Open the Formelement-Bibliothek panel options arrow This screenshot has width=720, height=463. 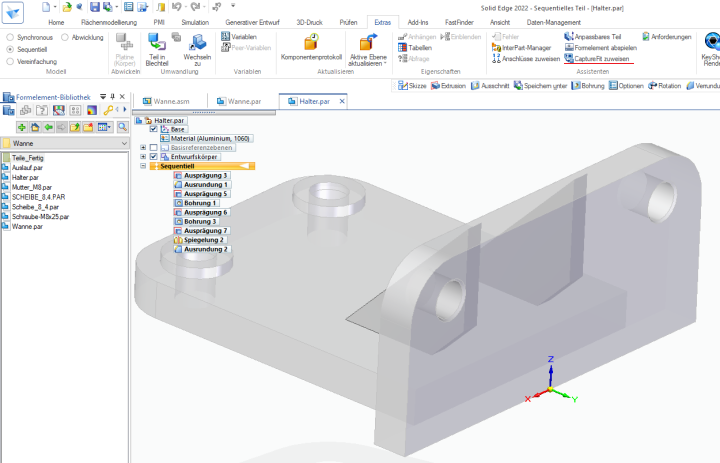click(103, 97)
